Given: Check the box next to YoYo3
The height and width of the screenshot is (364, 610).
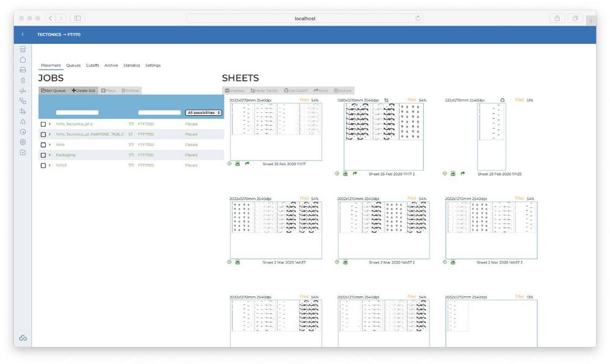Looking at the screenshot, I should pyautogui.click(x=43, y=165).
